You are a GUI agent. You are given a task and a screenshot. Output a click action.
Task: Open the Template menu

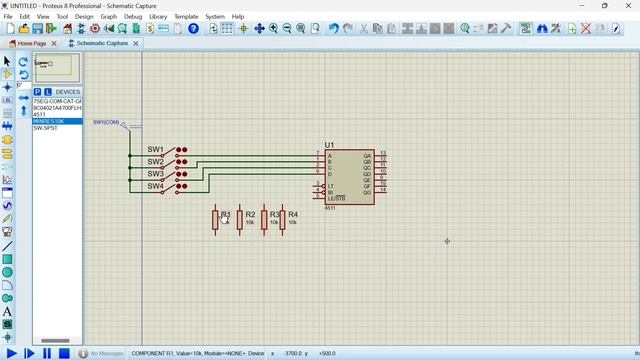click(186, 17)
